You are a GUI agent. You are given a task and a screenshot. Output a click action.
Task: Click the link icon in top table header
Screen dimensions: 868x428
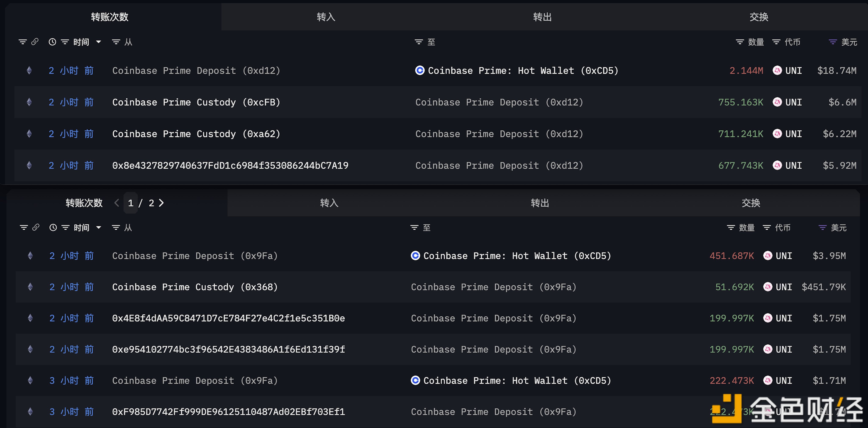pyautogui.click(x=35, y=42)
